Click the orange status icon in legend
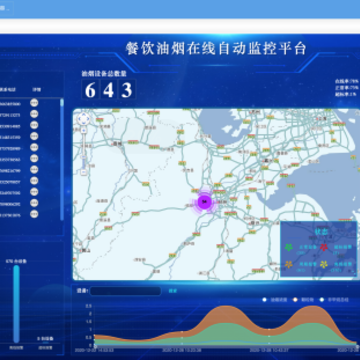Image resolution: width=360 pixels, height=360 pixels. 289,265
